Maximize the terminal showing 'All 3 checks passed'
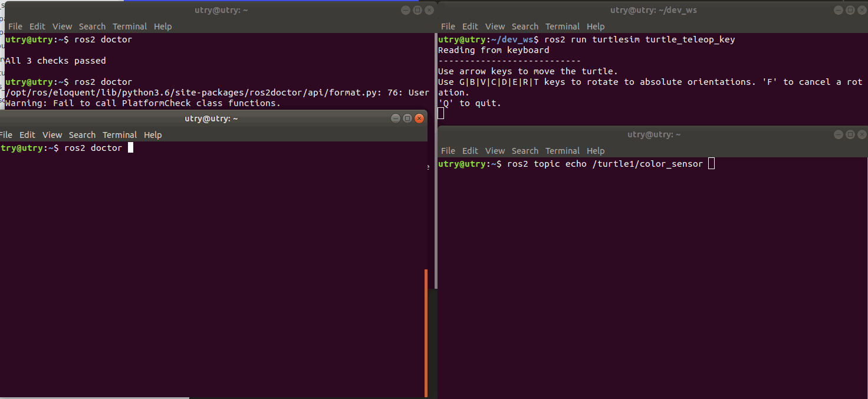Image resolution: width=868 pixels, height=399 pixels. coord(417,10)
